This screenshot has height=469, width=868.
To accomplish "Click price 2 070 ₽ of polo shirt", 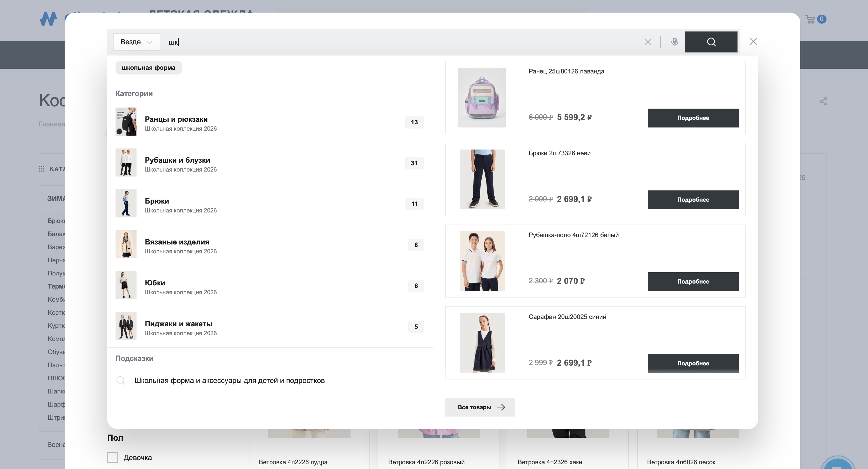I will [x=571, y=281].
